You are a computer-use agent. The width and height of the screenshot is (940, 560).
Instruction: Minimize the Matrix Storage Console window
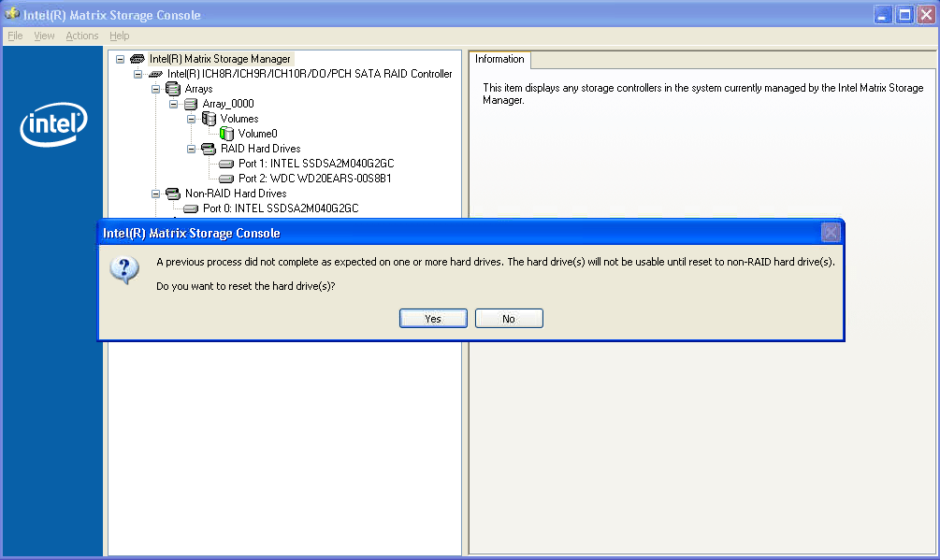click(882, 14)
